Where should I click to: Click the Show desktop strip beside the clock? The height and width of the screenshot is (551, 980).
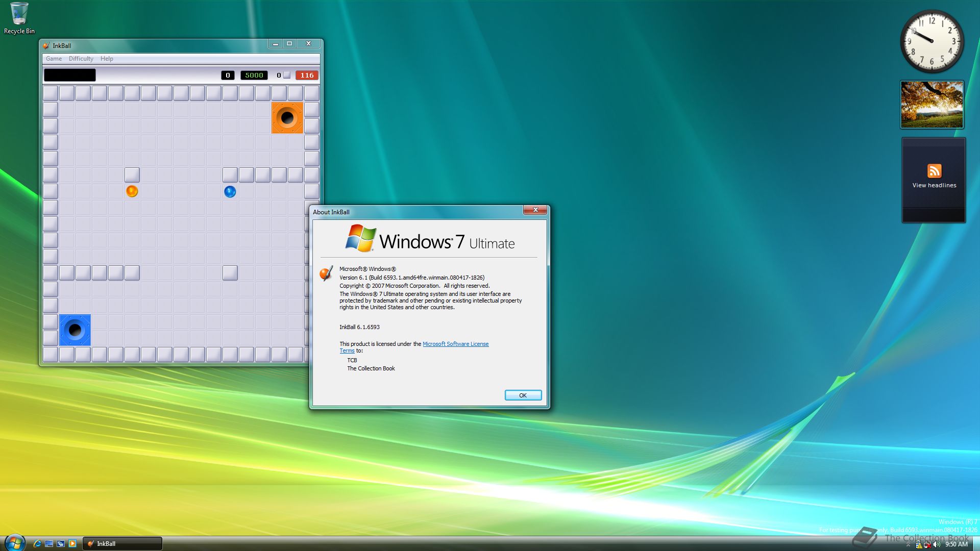975,544
